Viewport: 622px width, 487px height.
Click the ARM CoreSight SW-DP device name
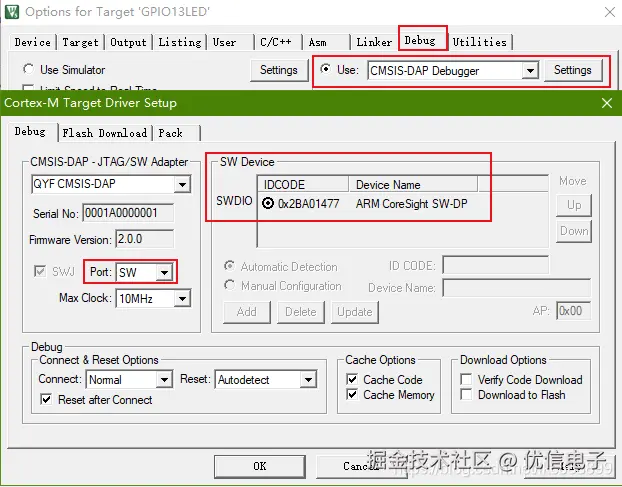[x=411, y=204]
